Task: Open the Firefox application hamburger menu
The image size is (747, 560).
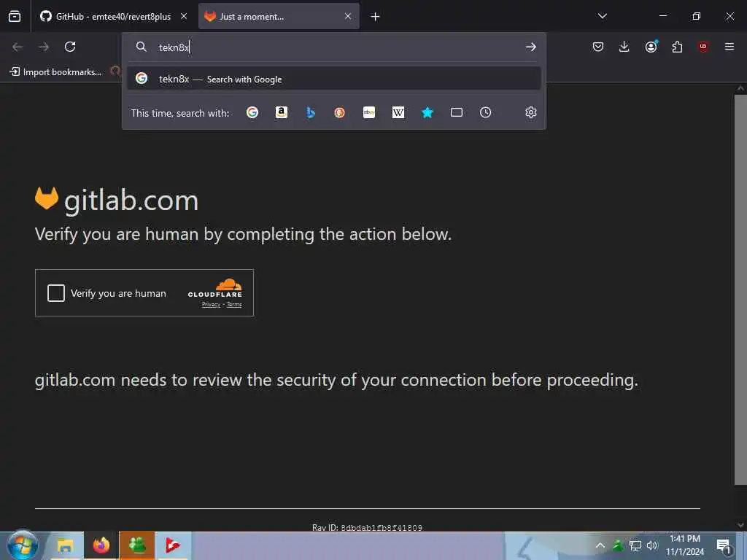Action: coord(729,47)
